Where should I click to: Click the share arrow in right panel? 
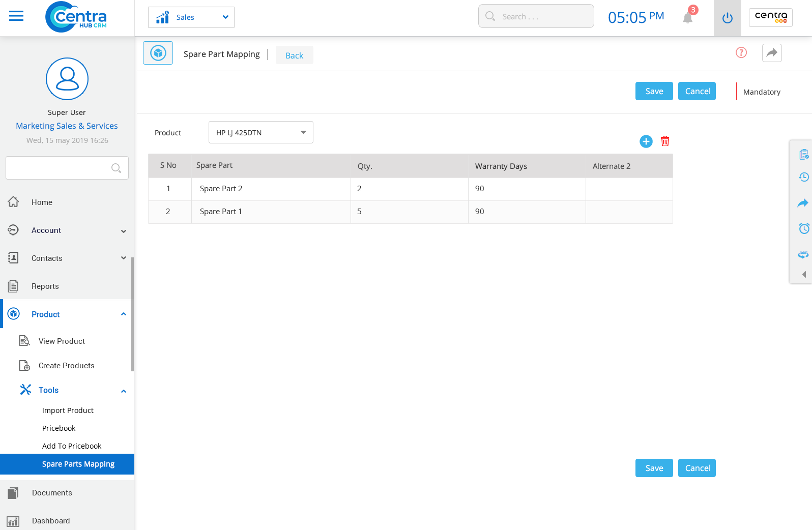coord(803,203)
